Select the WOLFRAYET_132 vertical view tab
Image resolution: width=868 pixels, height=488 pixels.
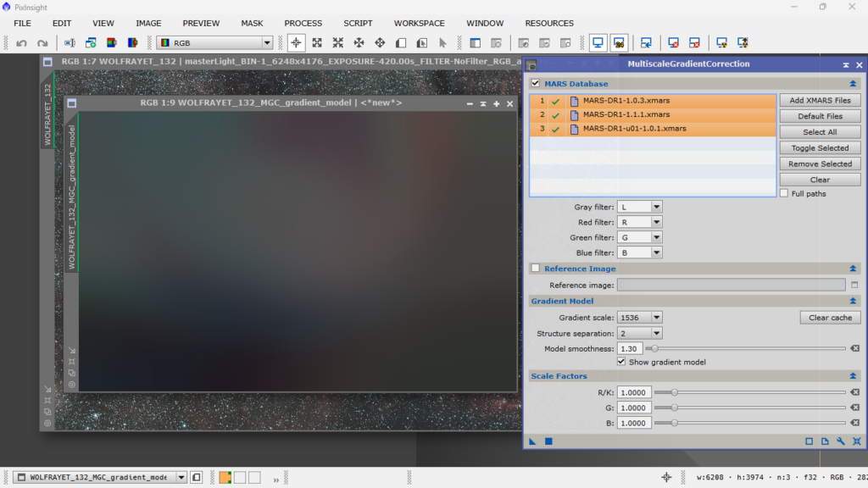point(47,114)
